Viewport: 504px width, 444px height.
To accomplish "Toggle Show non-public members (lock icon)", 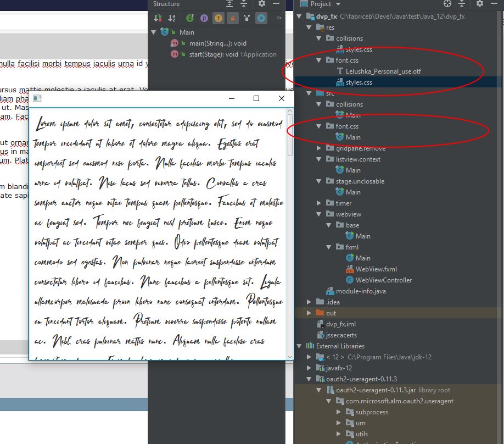I will 232,18.
